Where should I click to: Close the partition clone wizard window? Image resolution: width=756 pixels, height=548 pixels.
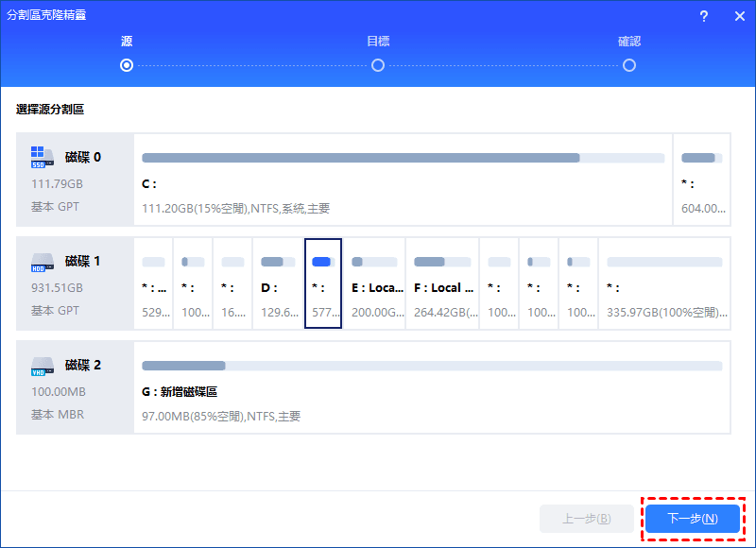tap(738, 16)
